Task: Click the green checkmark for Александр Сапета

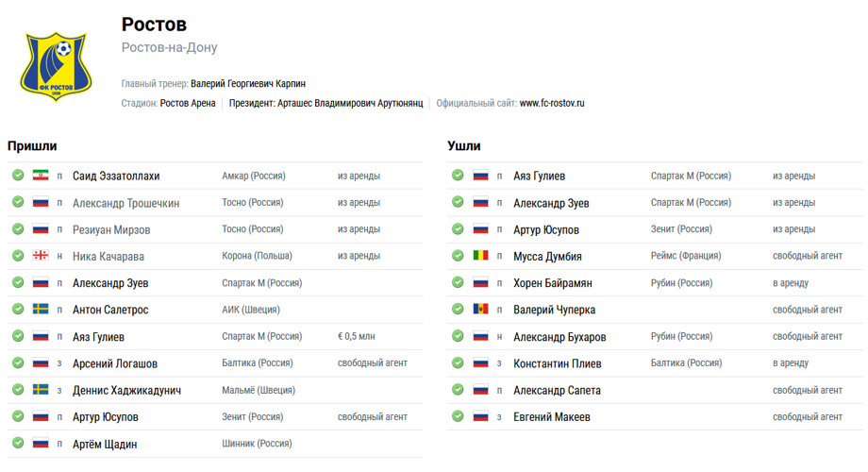Action: (x=458, y=390)
